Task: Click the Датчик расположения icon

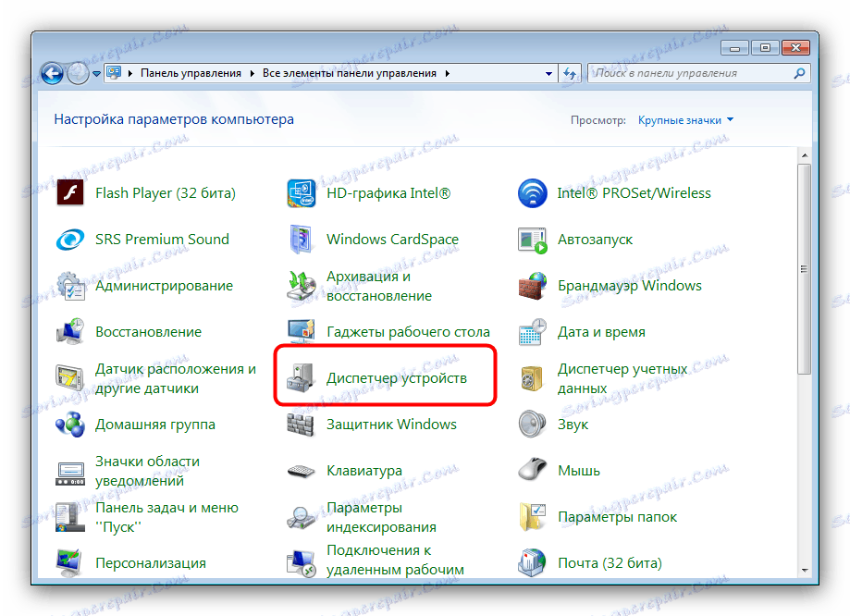Action: tap(70, 378)
